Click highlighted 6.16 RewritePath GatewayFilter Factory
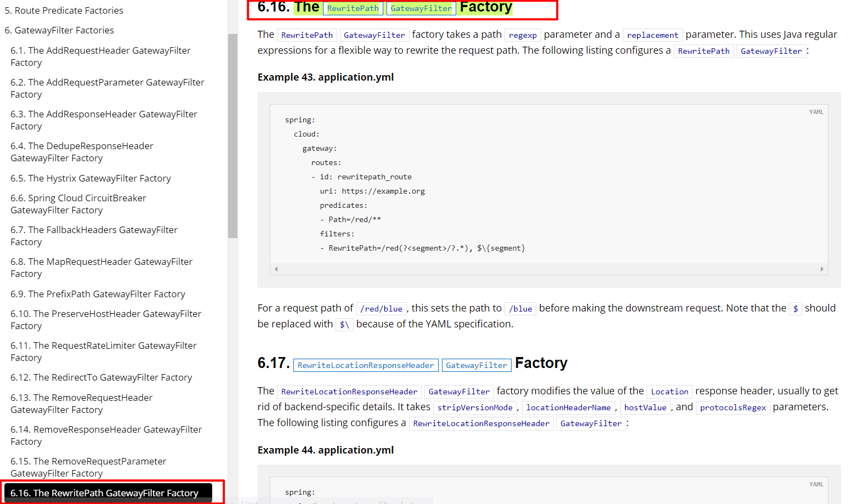 (x=108, y=492)
